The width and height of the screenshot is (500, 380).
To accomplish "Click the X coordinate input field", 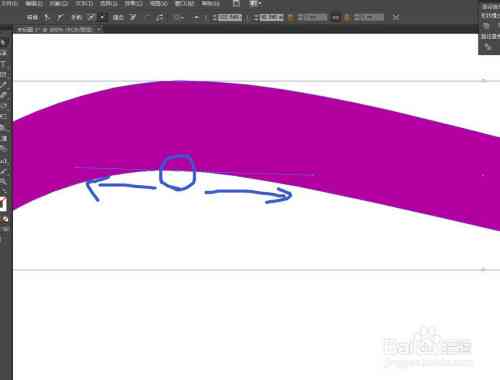I will click(x=230, y=18).
